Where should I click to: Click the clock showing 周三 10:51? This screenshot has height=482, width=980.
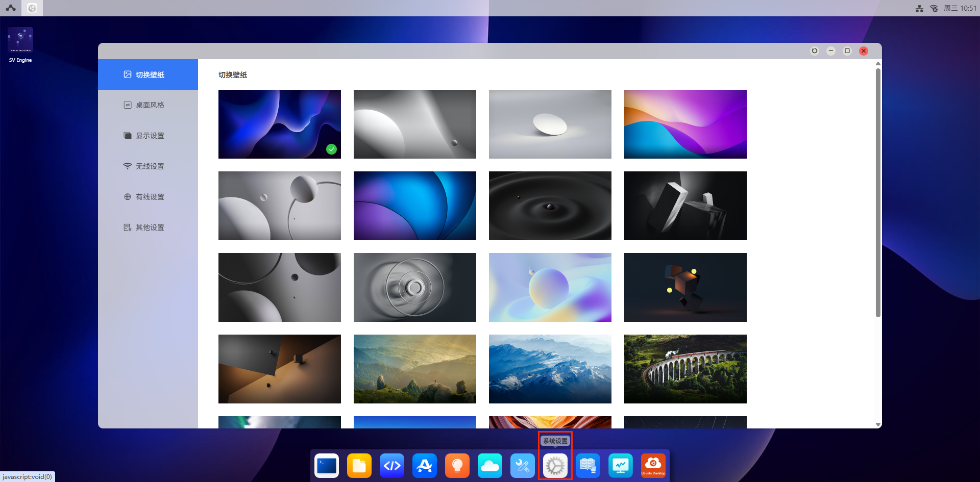pos(960,8)
